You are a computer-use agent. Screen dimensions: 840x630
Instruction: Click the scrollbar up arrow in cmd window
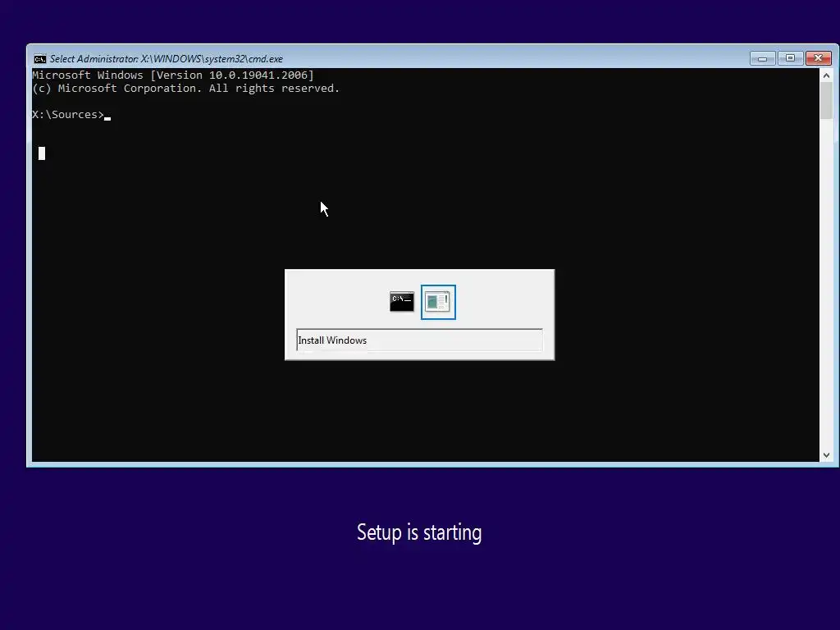pyautogui.click(x=826, y=75)
